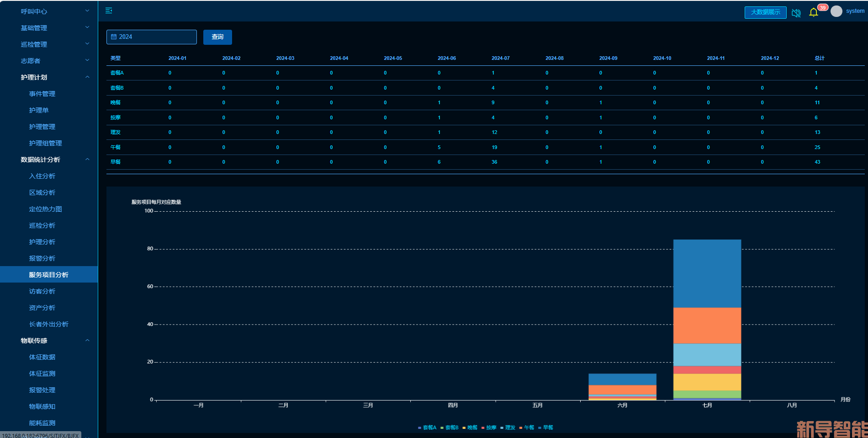Click the 午餐 orange legend swatch

pyautogui.click(x=521, y=428)
